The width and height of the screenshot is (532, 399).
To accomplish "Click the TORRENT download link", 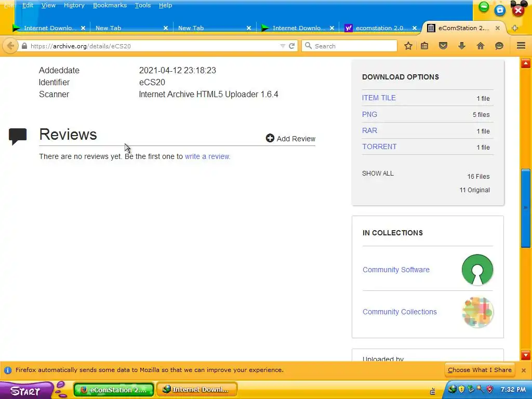I will coord(379,147).
